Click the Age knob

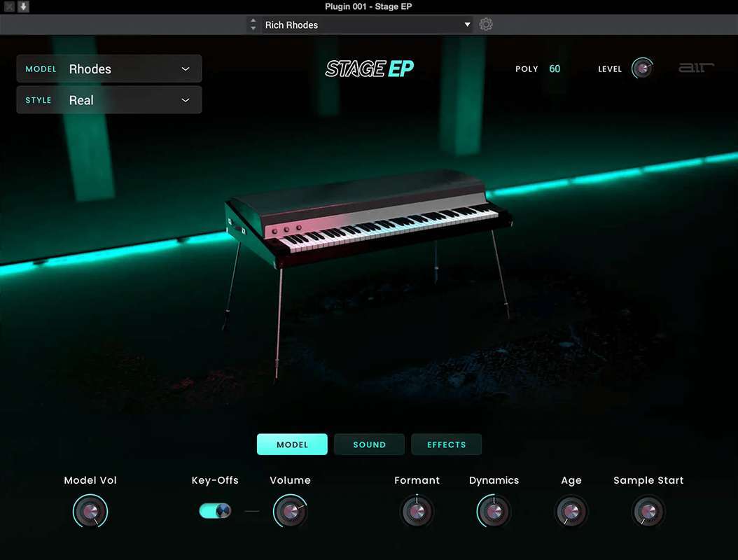571,512
